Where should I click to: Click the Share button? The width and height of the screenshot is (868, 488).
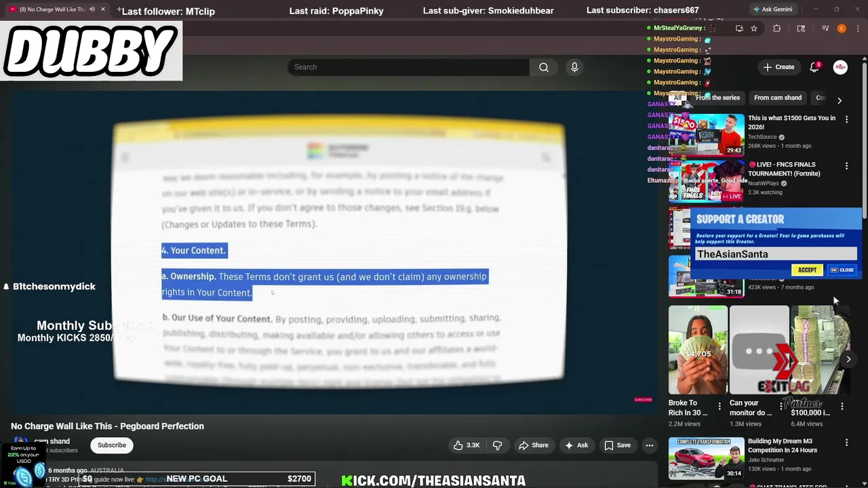[x=534, y=445]
